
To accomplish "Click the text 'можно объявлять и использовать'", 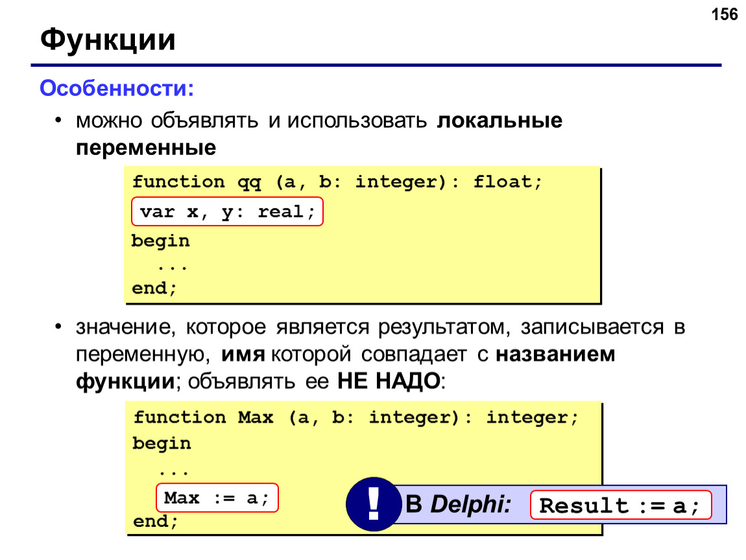I will coord(251,121).
